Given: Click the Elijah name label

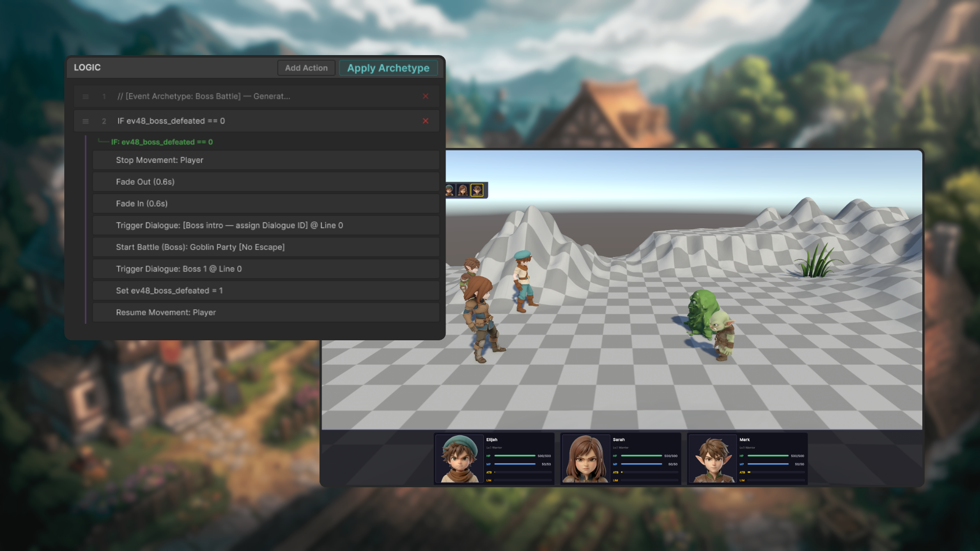Looking at the screenshot, I should pos(492,439).
